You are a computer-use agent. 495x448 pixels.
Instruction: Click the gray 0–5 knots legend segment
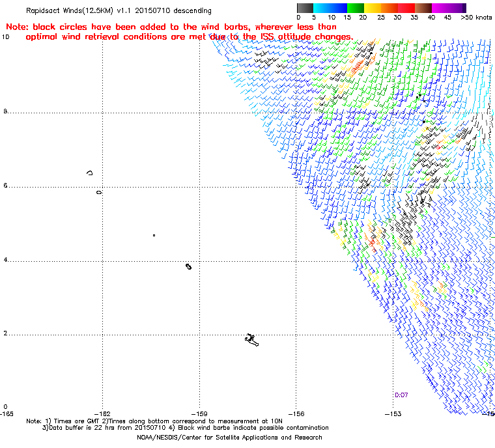(x=305, y=8)
